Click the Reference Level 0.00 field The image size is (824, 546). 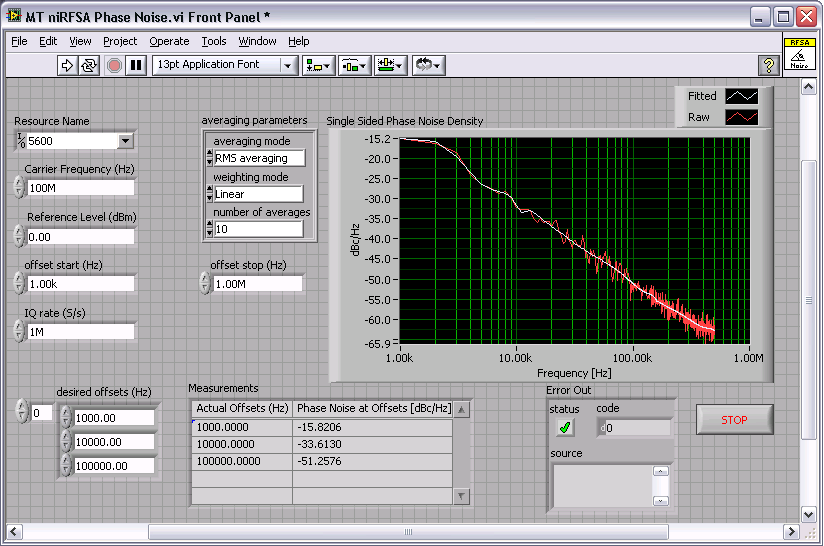click(81, 236)
